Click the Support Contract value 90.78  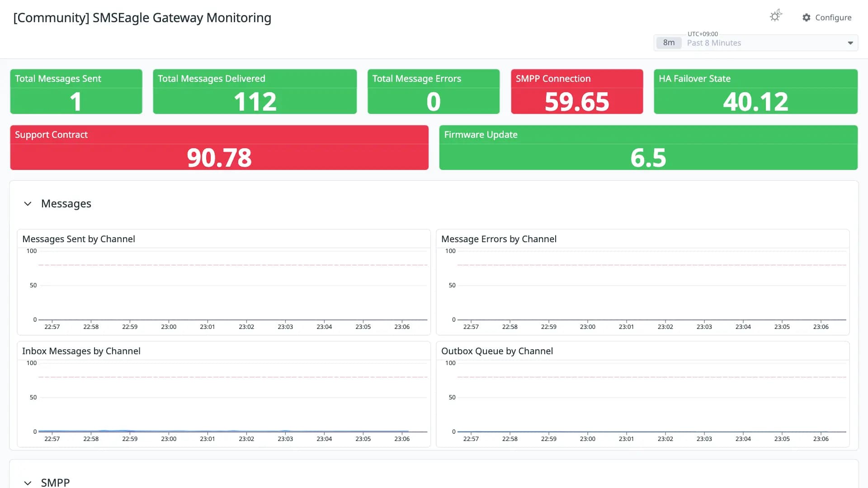click(x=219, y=158)
